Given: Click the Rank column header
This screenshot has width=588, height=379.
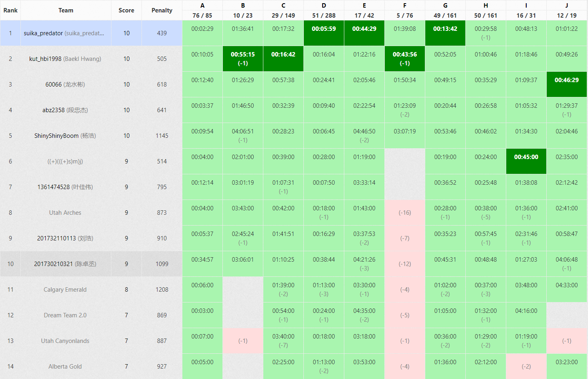Looking at the screenshot, I should tap(10, 10).
